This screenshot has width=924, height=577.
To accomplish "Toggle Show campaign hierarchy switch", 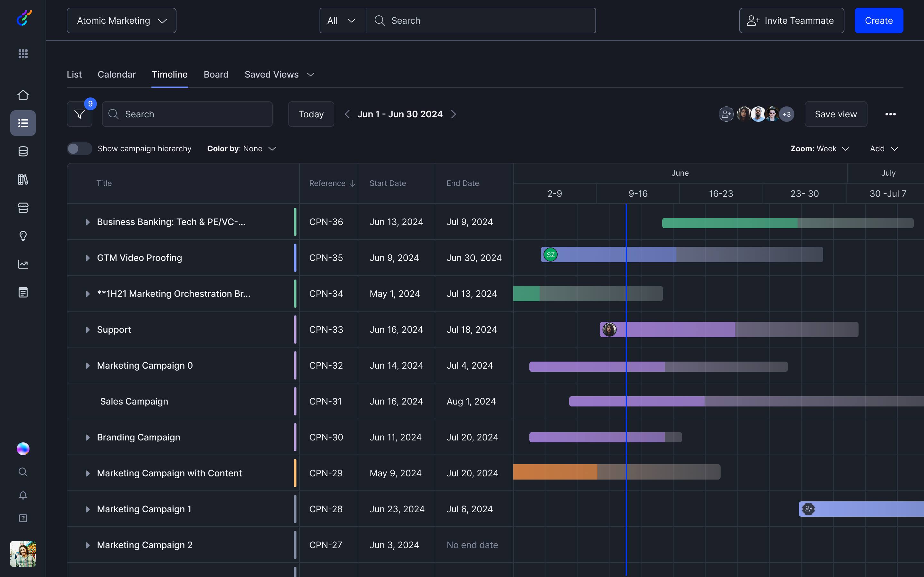I will [80, 148].
